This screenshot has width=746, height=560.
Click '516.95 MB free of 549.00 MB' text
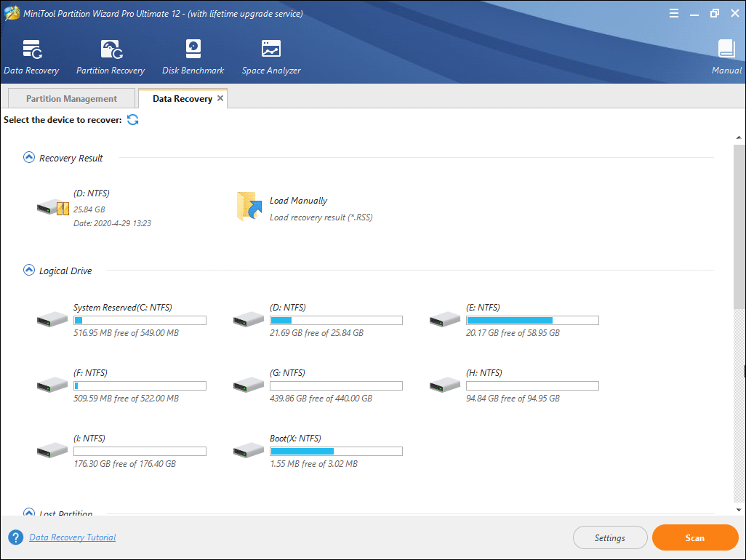tap(126, 333)
